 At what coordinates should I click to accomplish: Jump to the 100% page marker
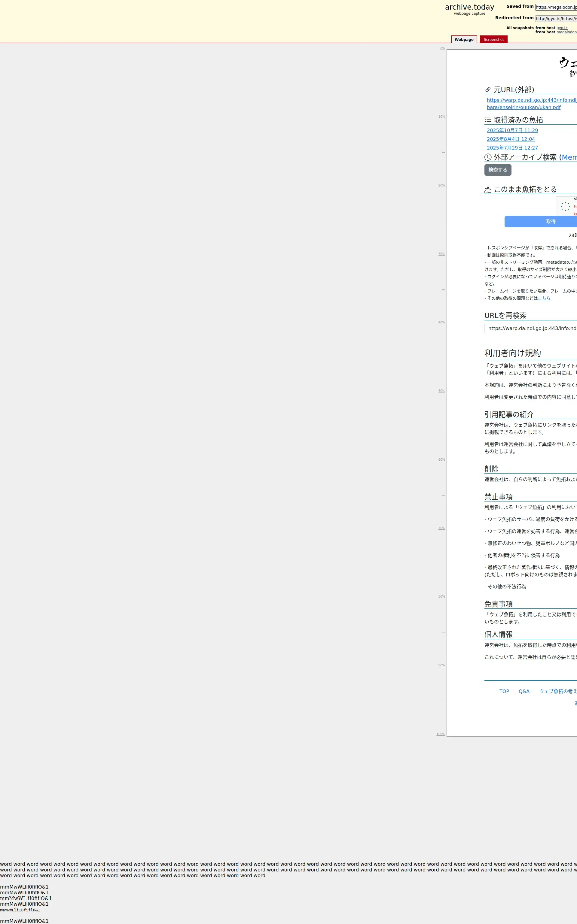tap(441, 734)
